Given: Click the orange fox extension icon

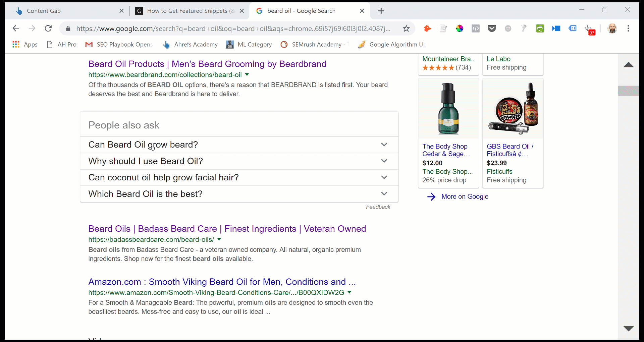Looking at the screenshot, I should pyautogui.click(x=427, y=28).
